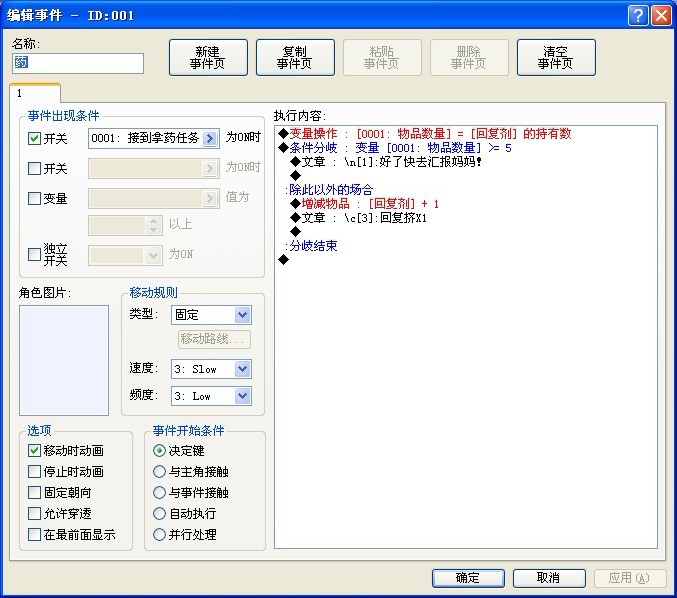Select the 变量操作 command line
Screen dimensions: 677x598
(425, 134)
